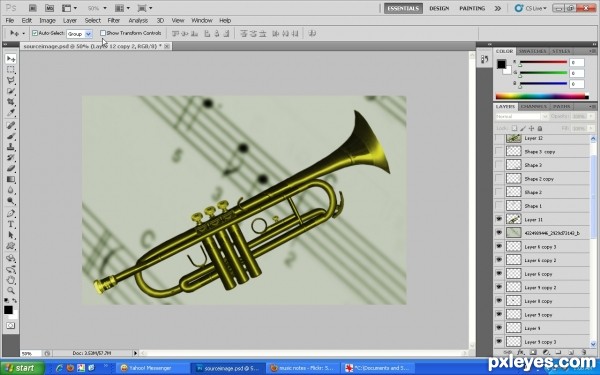The height and width of the screenshot is (375, 600).
Task: Show the Shape 3 copy layer
Action: [499, 152]
